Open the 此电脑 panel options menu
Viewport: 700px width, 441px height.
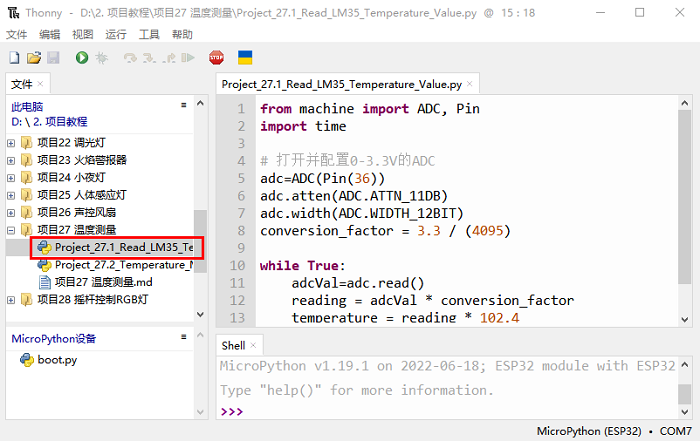click(x=183, y=105)
